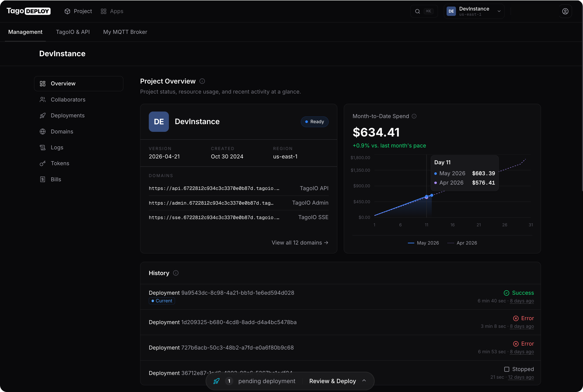Open deployment 1d209325-b680-4cd8-8add-d4a4bc5478ba
The height and width of the screenshot is (392, 583).
pyautogui.click(x=223, y=322)
